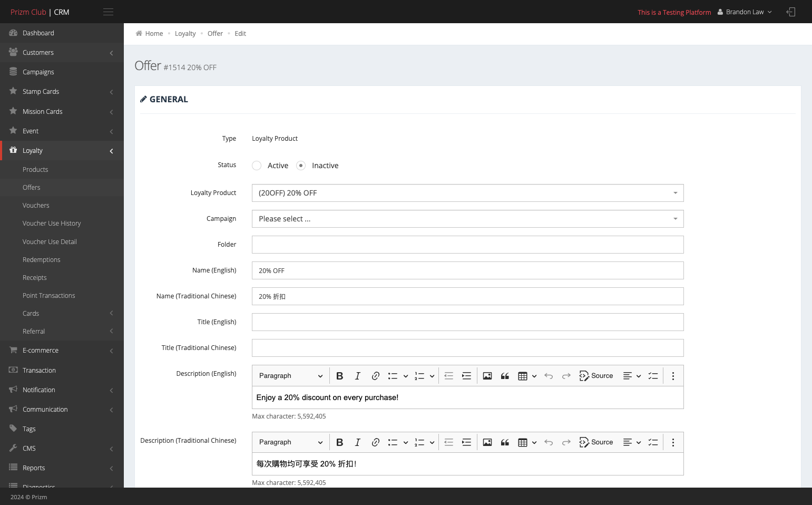Apply bulleted list in English description editor
Viewport: 812px width, 505px height.
pyautogui.click(x=393, y=376)
